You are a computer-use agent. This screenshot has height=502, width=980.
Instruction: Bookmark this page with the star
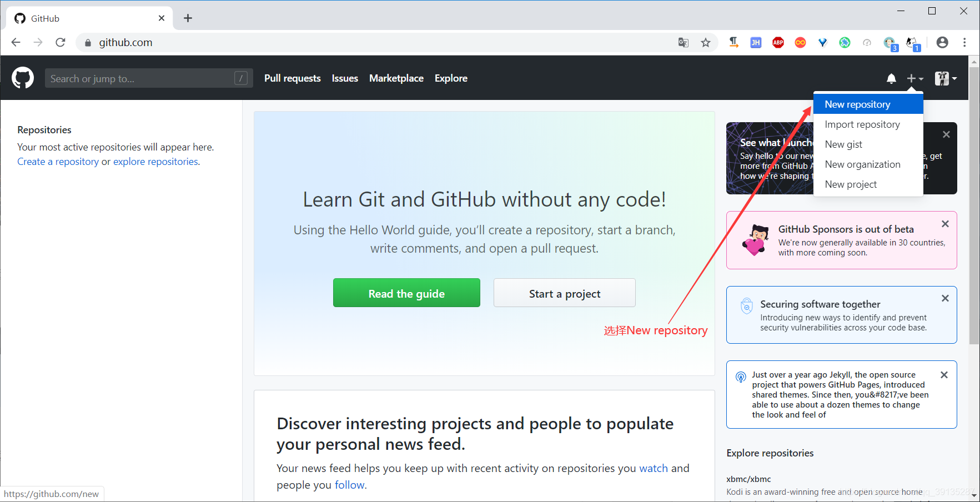click(x=706, y=42)
